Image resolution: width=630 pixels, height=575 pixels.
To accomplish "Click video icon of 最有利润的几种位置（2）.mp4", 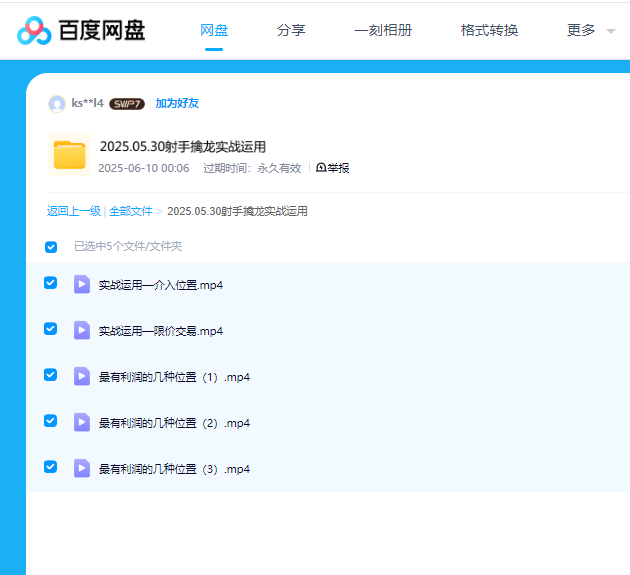I will point(82,422).
